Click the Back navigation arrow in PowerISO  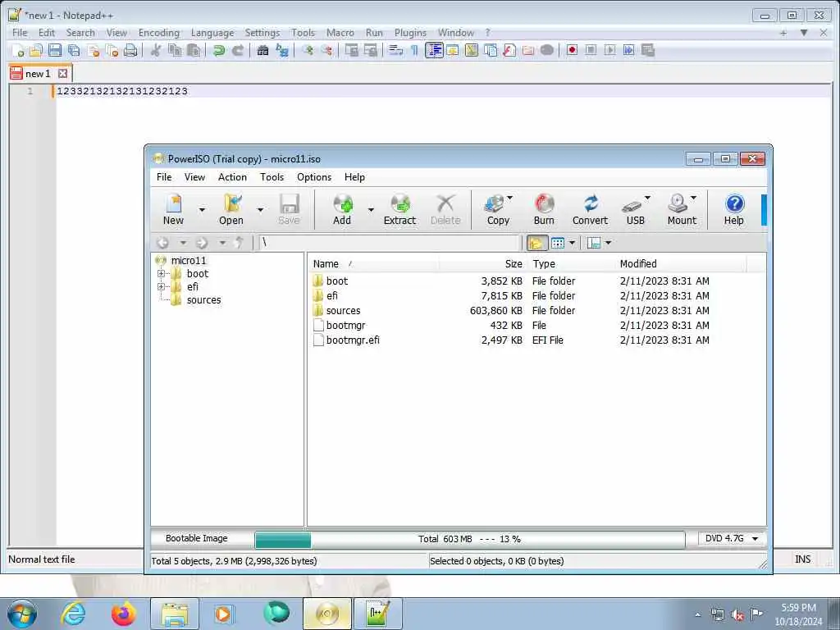click(x=163, y=243)
